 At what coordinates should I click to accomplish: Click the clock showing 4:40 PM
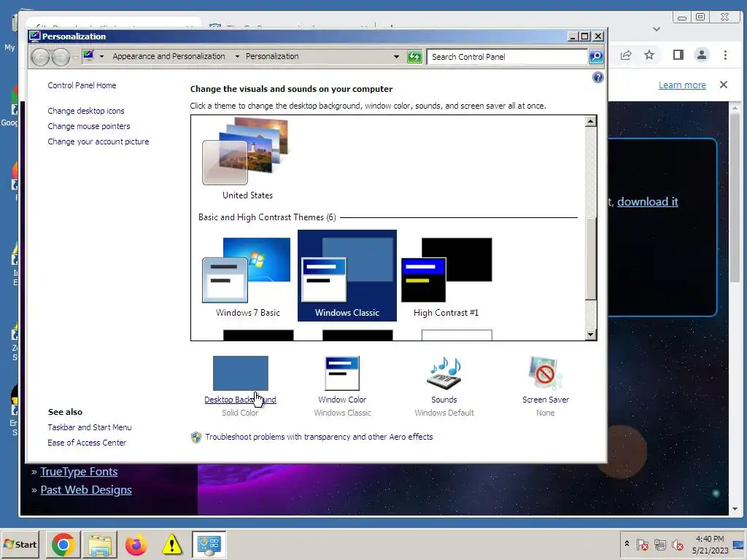710,539
